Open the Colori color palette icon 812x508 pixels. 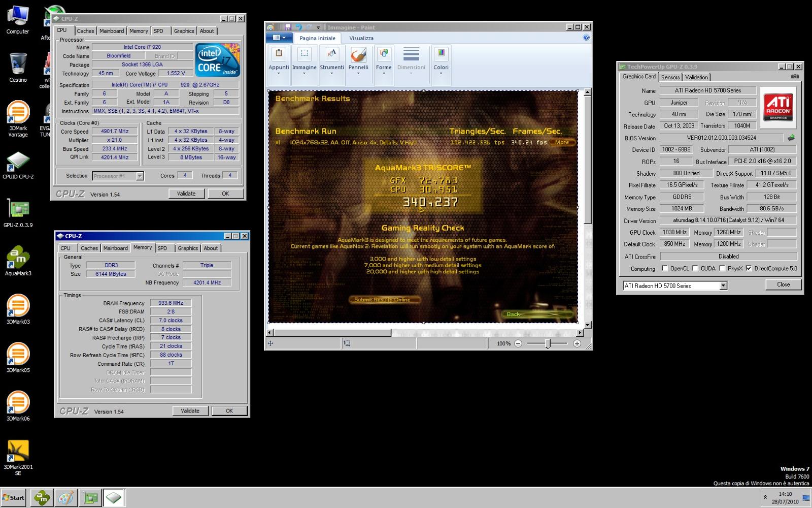[441, 54]
